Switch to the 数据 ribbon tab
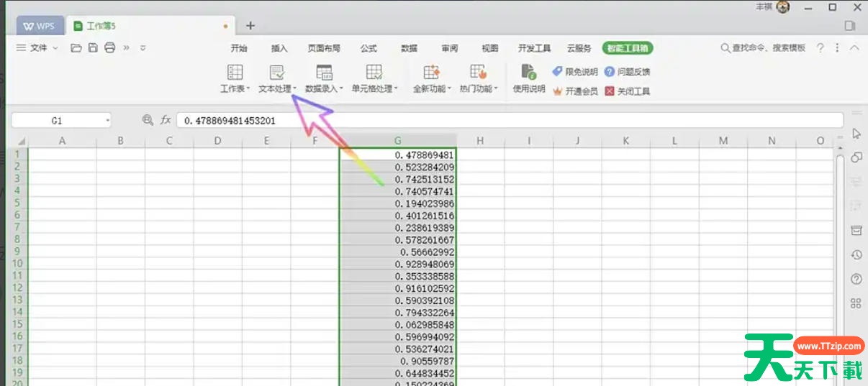868x386 pixels. click(409, 48)
